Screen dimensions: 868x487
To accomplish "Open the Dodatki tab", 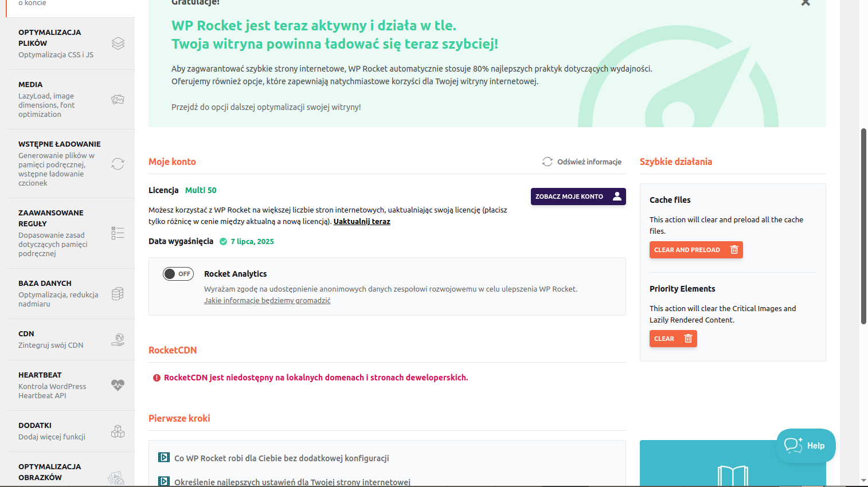I will point(71,431).
